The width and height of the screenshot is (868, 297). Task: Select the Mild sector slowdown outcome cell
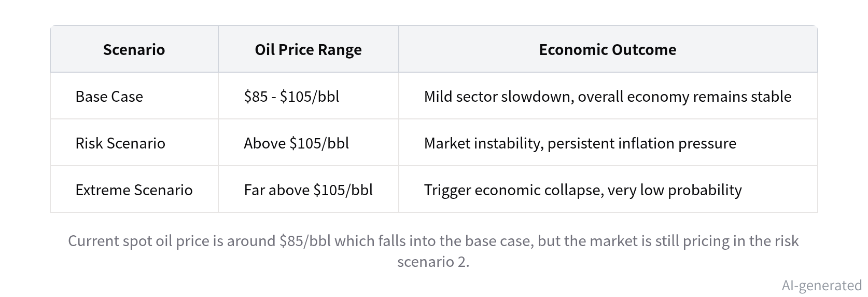[x=608, y=96]
